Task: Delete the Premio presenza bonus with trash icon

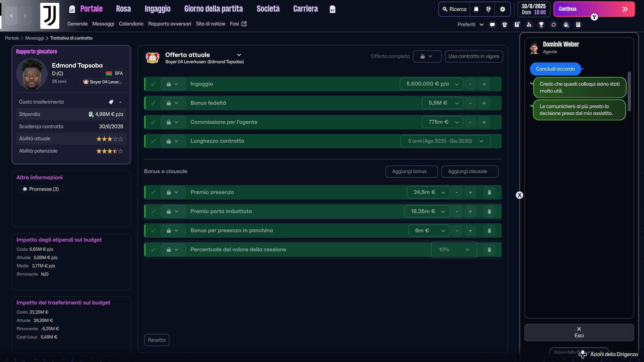Action: [x=489, y=192]
